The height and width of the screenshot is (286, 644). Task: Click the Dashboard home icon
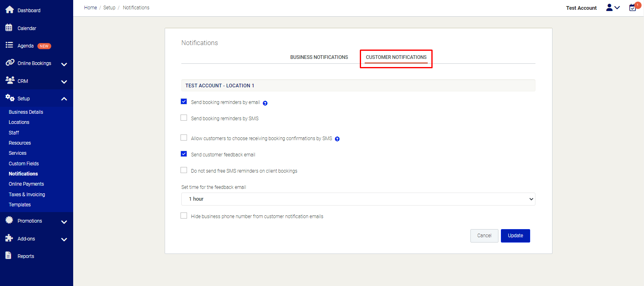pyautogui.click(x=9, y=10)
